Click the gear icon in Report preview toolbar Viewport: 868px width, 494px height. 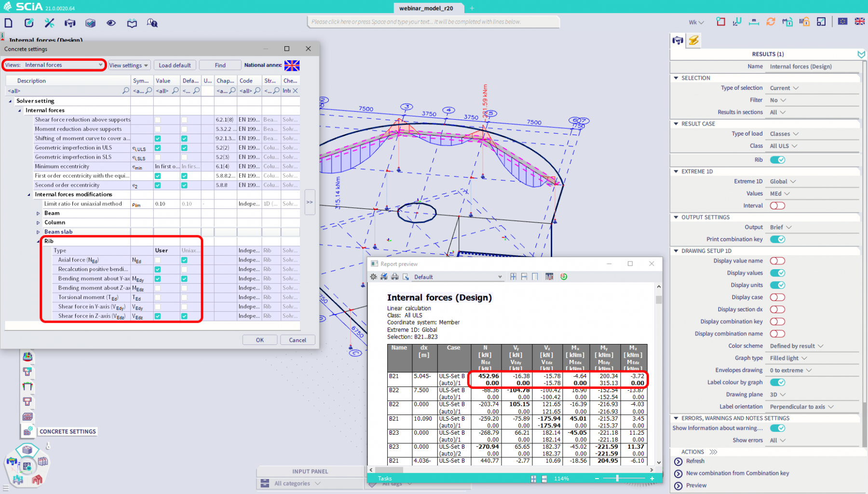tap(373, 276)
